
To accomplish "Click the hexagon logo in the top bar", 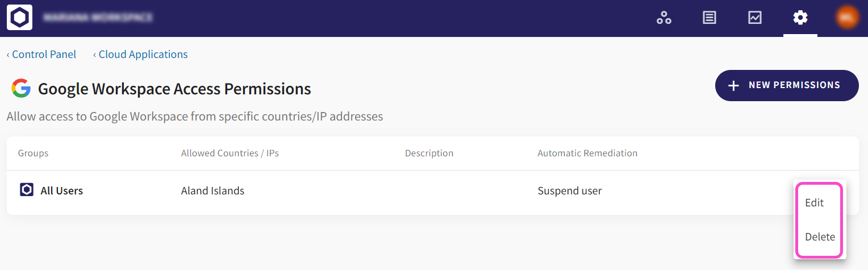I will 19,18.
